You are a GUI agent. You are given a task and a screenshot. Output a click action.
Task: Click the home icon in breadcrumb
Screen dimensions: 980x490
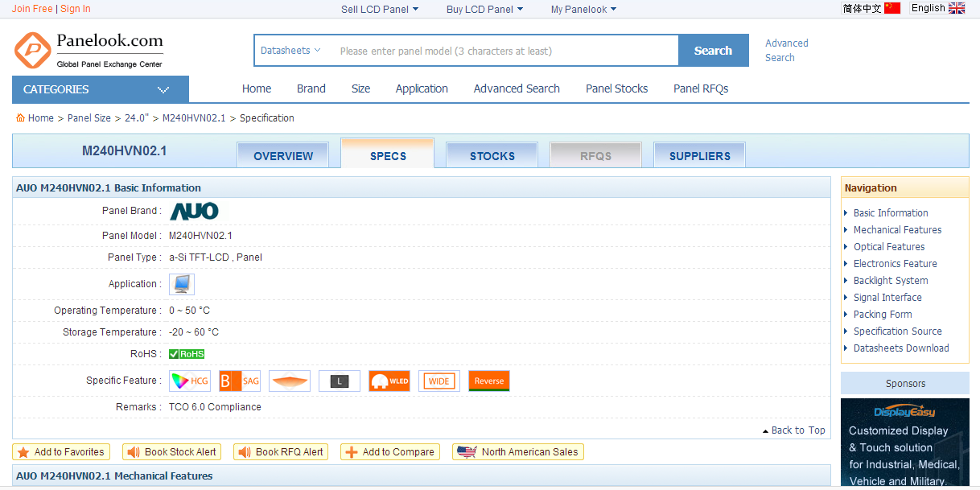[20, 118]
